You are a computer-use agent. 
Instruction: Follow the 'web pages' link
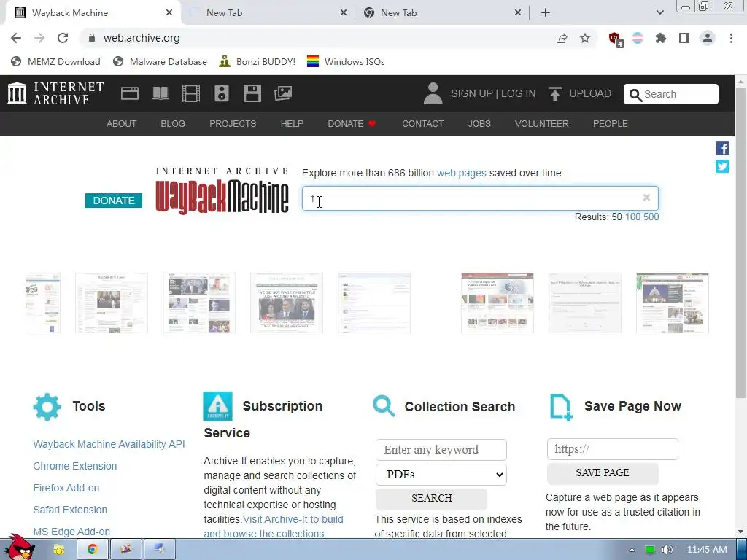pos(461,173)
